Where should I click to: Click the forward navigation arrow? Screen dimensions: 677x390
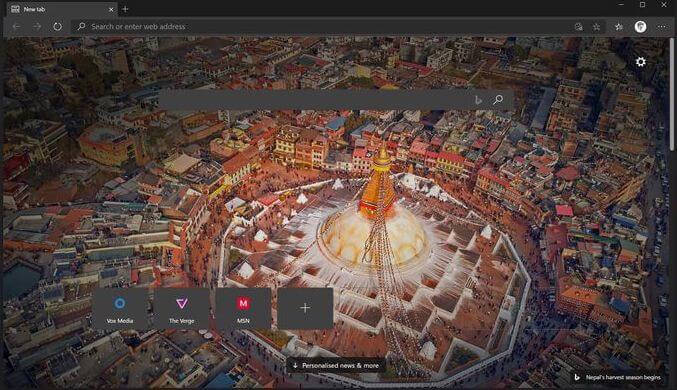[x=37, y=26]
